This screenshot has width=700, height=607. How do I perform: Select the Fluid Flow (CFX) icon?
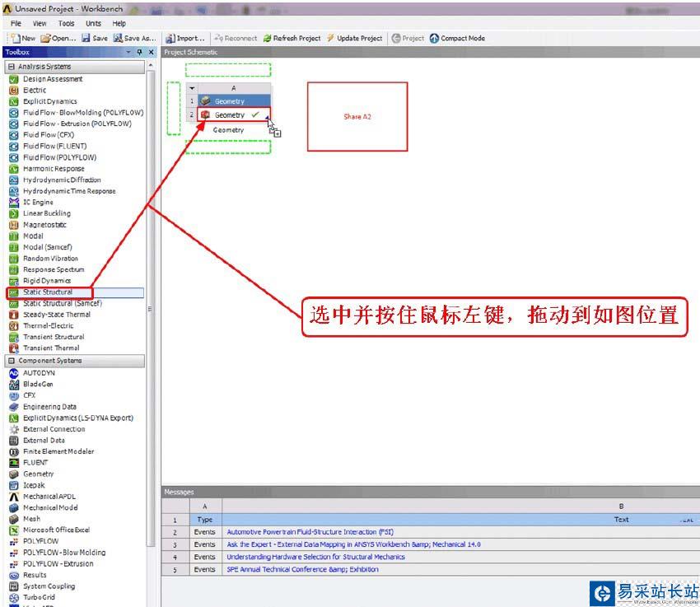click(14, 135)
